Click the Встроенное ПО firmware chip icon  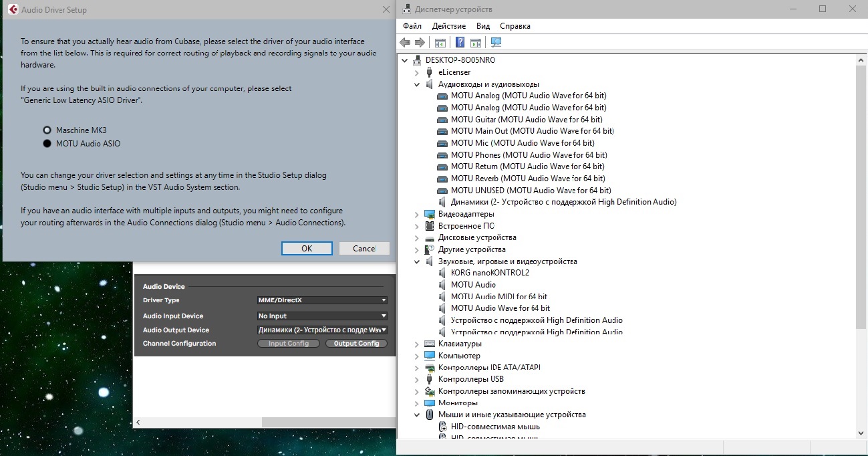tap(430, 226)
